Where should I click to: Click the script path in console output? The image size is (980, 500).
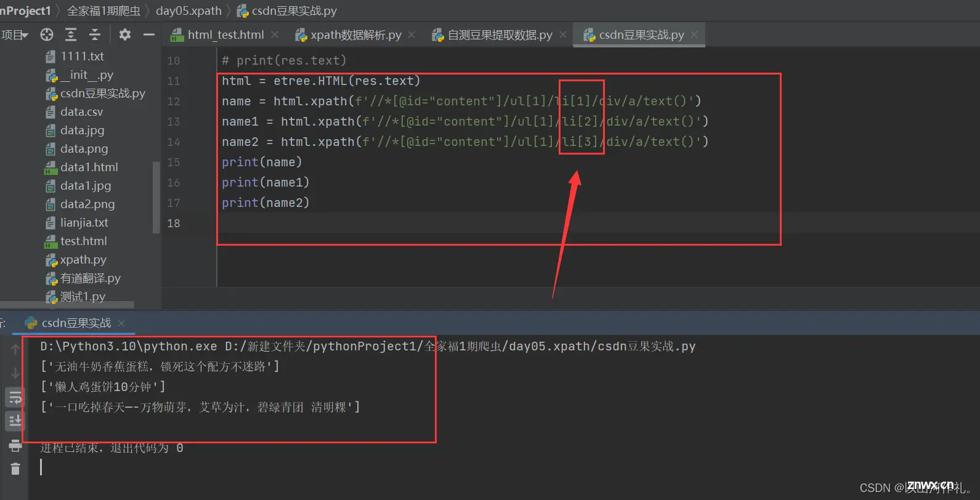(460, 346)
